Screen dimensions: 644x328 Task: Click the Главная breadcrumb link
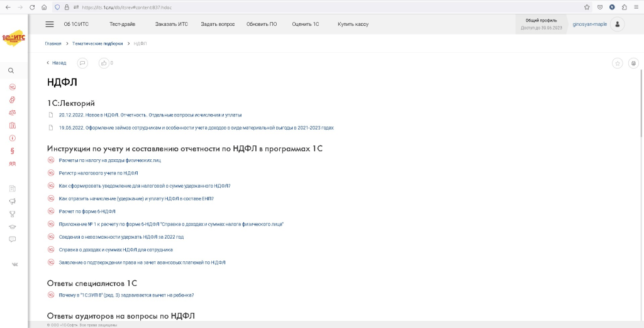pyautogui.click(x=53, y=43)
